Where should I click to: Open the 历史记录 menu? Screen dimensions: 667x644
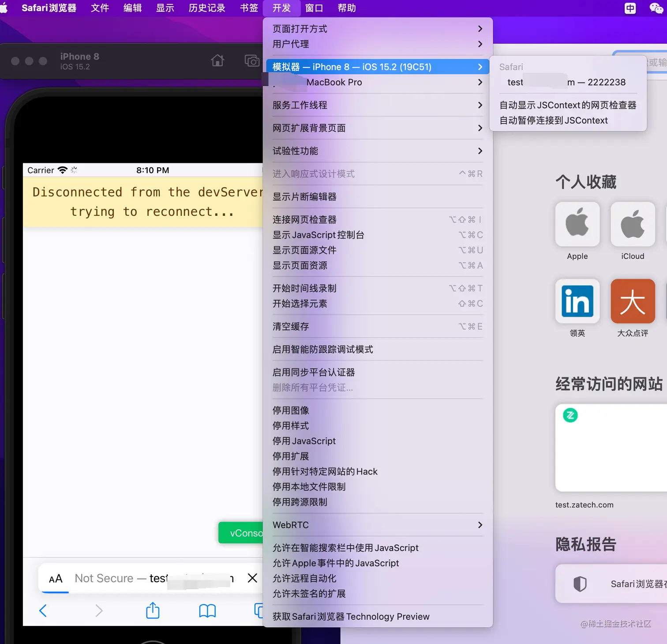pos(207,8)
